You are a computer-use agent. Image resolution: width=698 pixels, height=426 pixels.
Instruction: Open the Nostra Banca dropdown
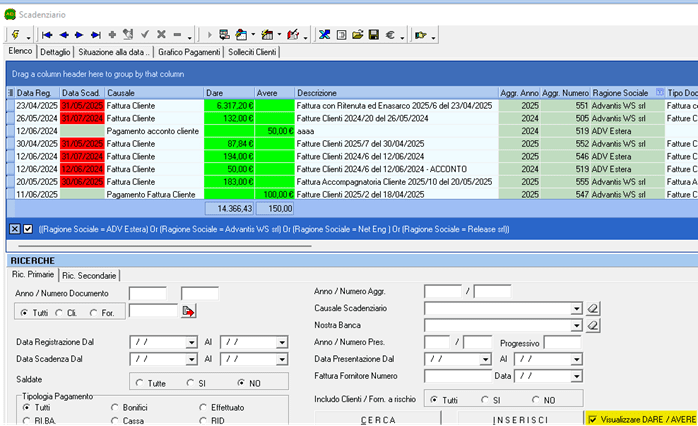tap(575, 325)
